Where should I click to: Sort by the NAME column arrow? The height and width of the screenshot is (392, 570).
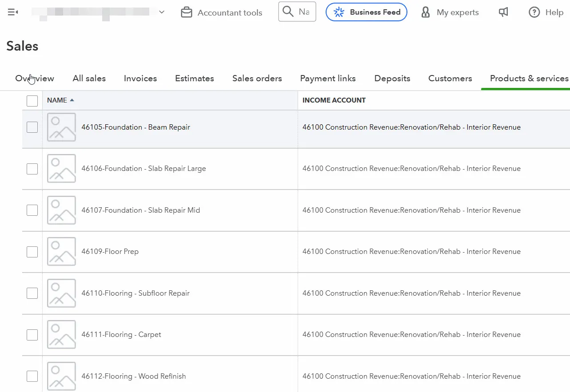click(72, 100)
